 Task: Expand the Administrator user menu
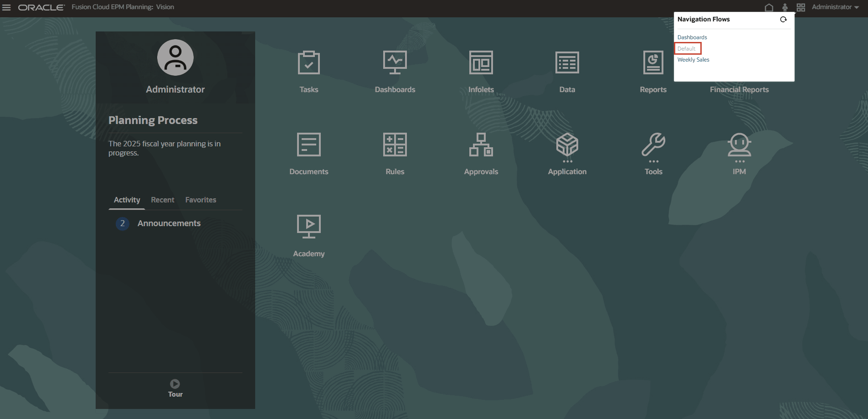(835, 7)
